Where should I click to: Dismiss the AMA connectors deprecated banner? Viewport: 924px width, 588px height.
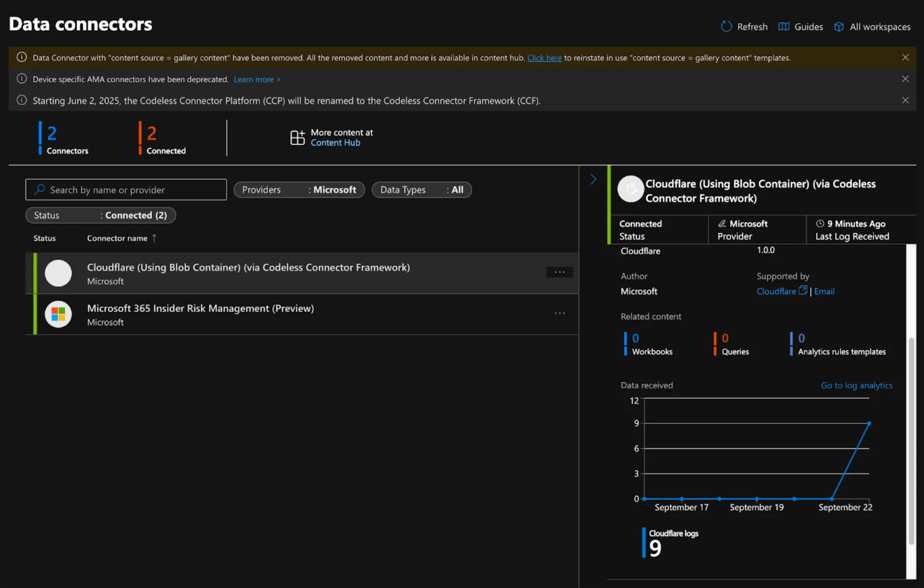(x=905, y=79)
